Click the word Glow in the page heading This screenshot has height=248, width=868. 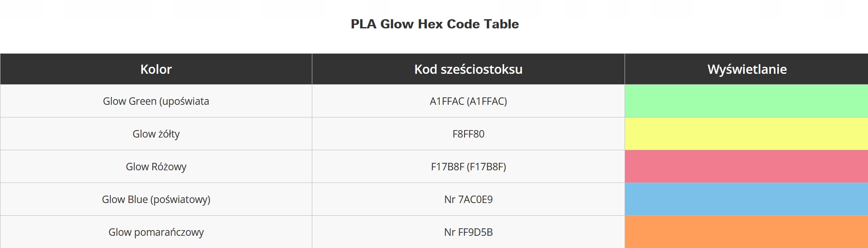(397, 24)
